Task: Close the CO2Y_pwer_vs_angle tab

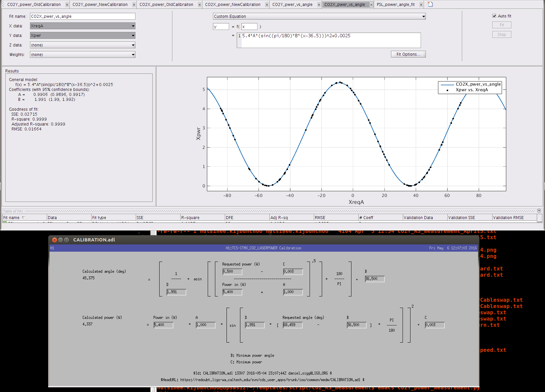Action: pyautogui.click(x=319, y=5)
